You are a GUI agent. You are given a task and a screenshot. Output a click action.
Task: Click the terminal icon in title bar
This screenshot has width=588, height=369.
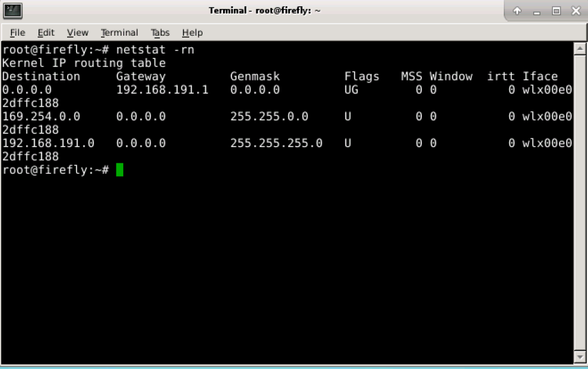(13, 10)
